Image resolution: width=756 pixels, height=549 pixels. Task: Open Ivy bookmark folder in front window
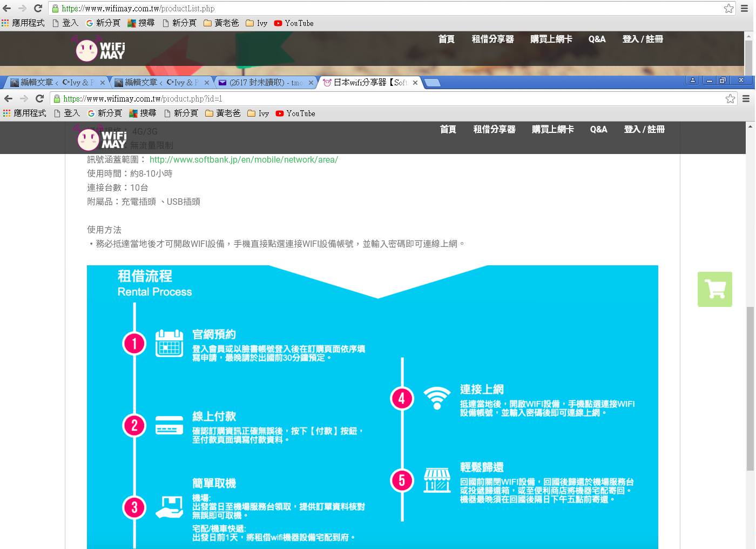(258, 113)
